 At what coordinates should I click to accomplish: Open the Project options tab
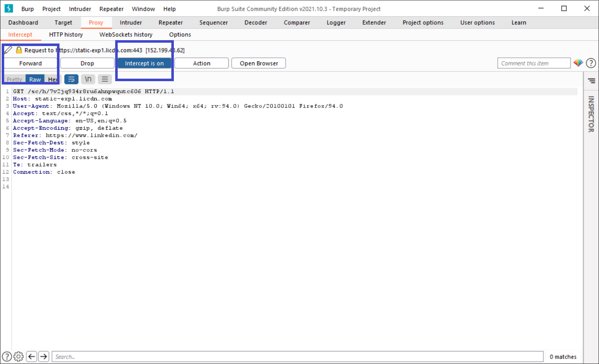[423, 23]
